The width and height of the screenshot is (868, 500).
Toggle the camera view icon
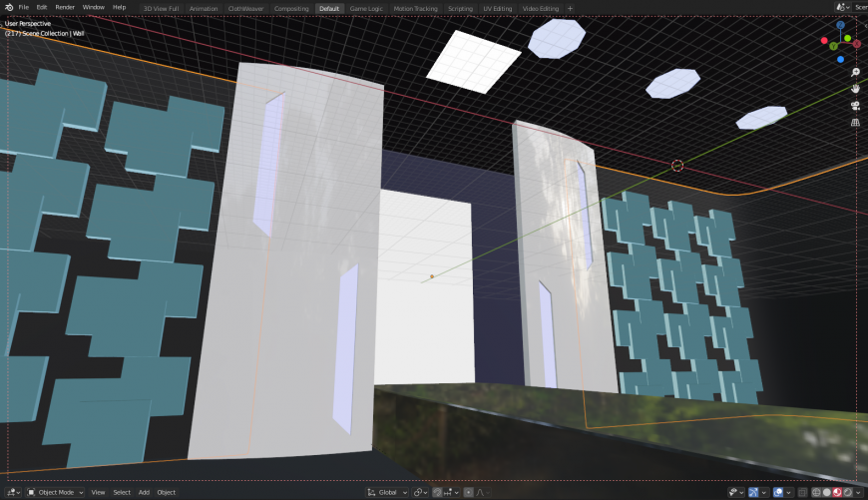tap(855, 106)
